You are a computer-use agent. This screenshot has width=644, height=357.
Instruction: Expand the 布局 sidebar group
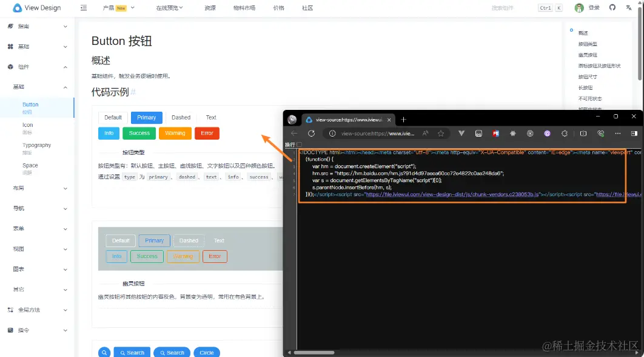pos(37,188)
